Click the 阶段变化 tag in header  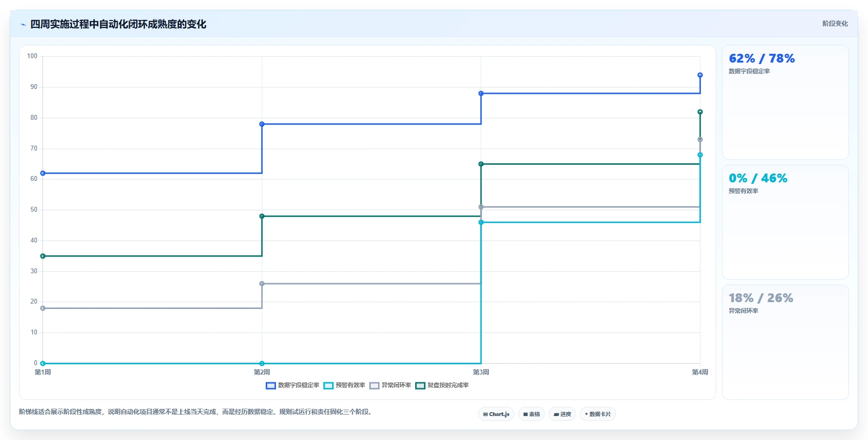835,23
